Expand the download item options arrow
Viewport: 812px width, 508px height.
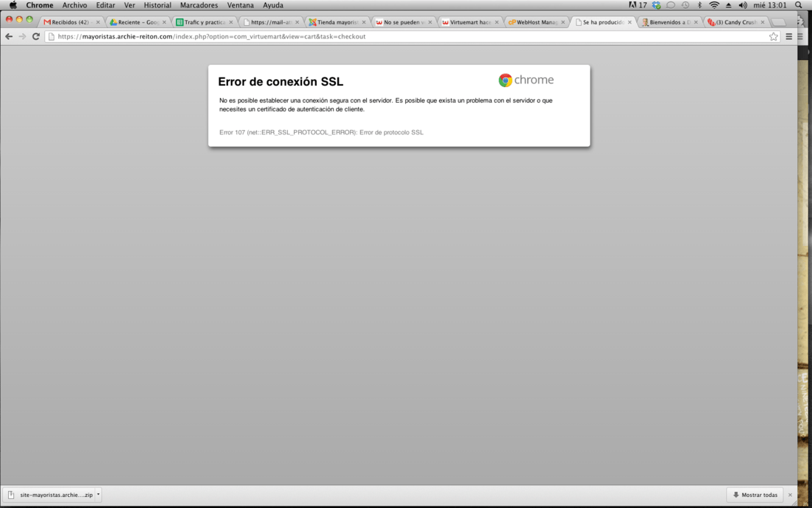click(98, 495)
